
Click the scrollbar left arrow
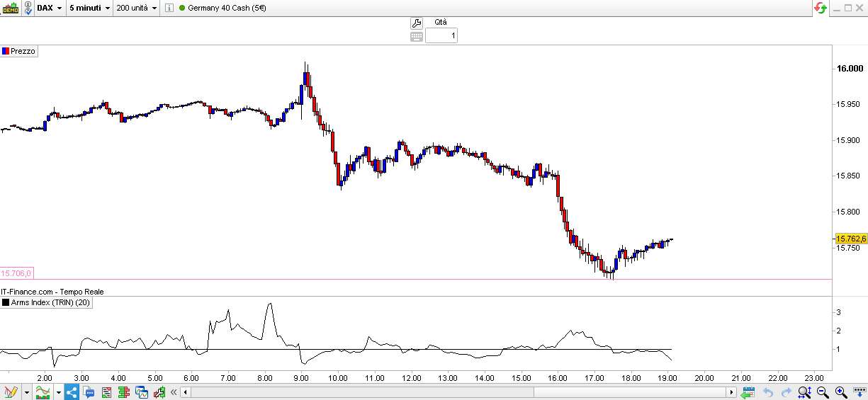pos(186,392)
